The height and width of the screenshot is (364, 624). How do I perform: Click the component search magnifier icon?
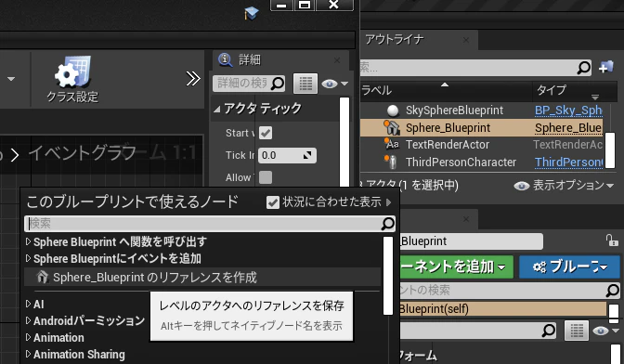coord(612,291)
